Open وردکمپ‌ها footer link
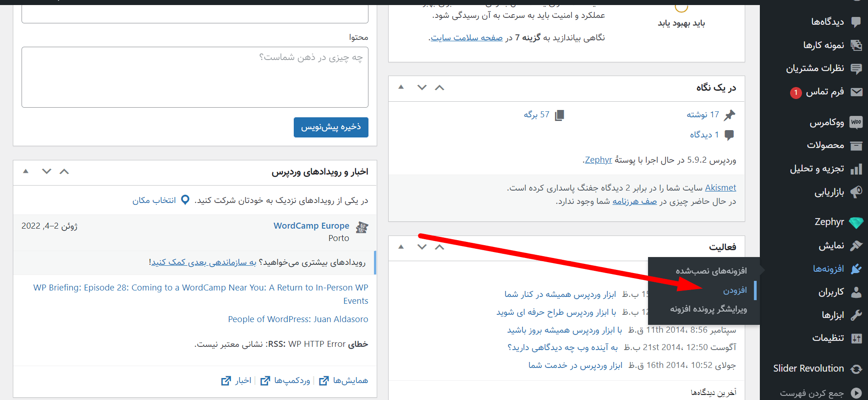 [x=292, y=380]
